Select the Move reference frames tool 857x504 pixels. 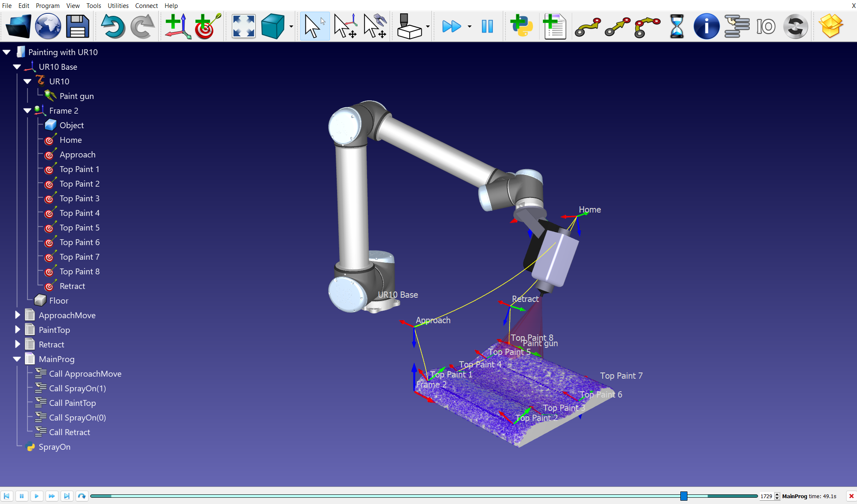[345, 26]
